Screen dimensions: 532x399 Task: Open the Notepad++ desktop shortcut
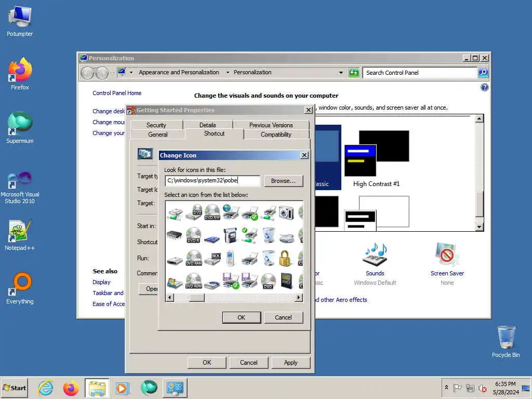20,235
